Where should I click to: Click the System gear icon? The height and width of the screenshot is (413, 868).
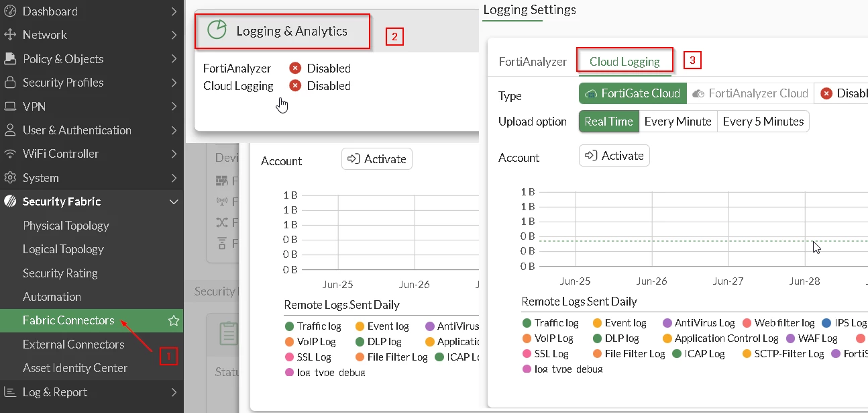tap(10, 178)
